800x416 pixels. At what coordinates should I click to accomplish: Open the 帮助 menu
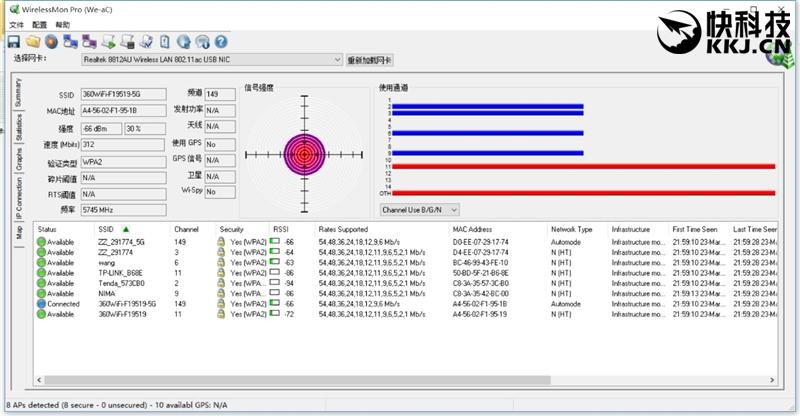(63, 25)
